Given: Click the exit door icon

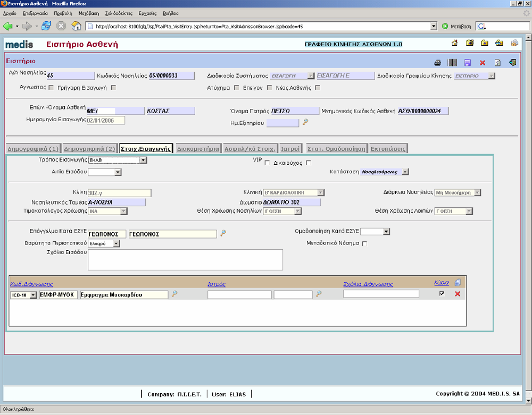Looking at the screenshot, I should pyautogui.click(x=512, y=63).
